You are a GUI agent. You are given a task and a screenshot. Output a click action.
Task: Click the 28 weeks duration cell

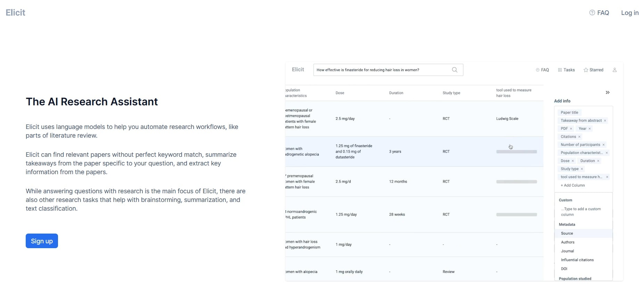397,214
